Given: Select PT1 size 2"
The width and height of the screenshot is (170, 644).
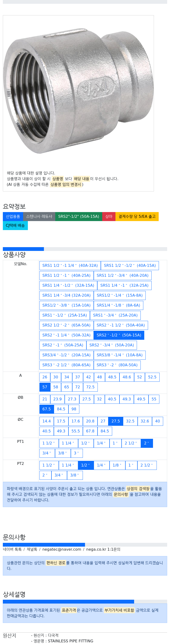Looking at the screenshot, I should click(146, 443).
